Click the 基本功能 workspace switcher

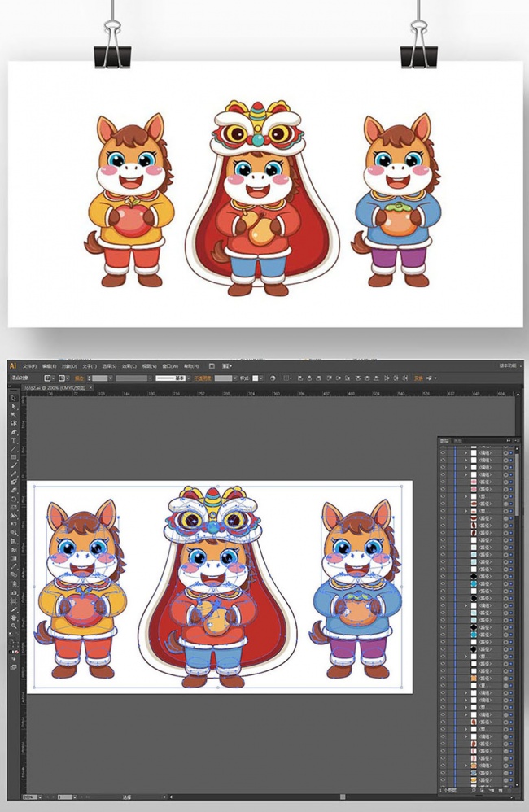(x=507, y=366)
